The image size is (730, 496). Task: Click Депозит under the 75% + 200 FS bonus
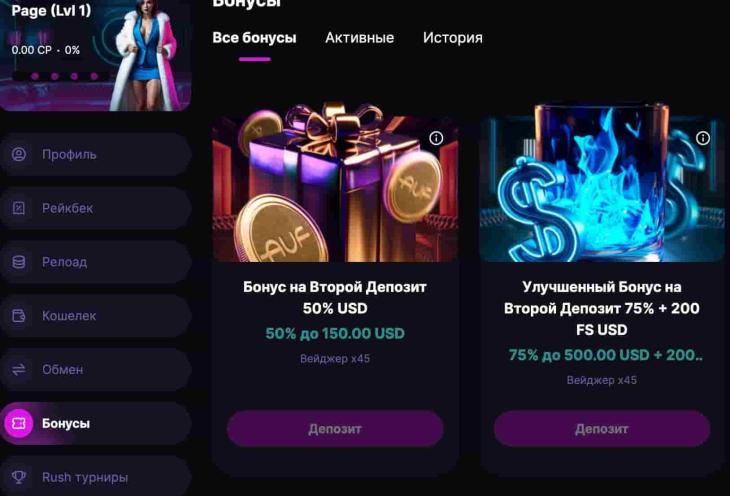[602, 428]
